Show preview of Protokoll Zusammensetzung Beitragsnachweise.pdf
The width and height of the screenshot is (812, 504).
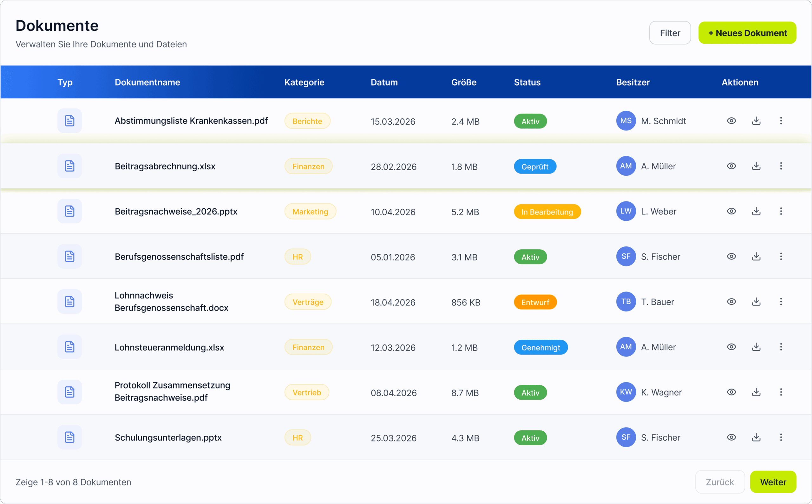click(731, 392)
